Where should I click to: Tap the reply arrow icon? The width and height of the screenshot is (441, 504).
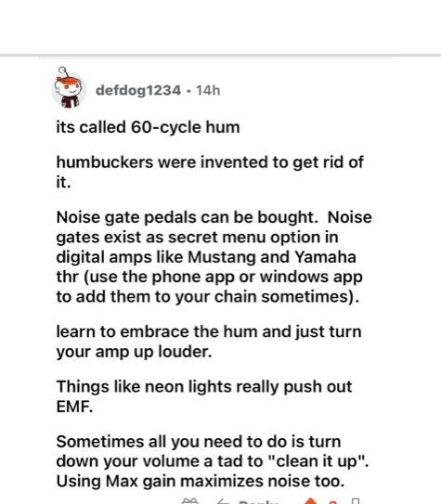pyautogui.click(x=224, y=501)
